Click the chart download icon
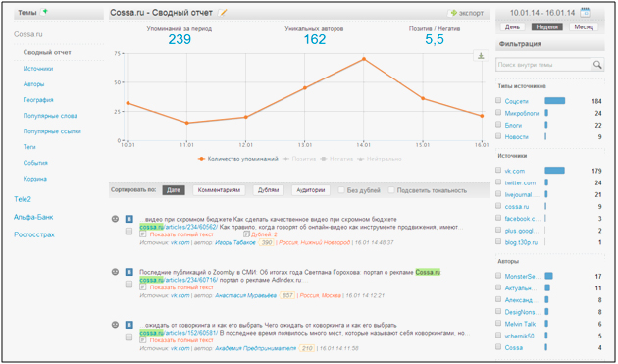 [481, 56]
